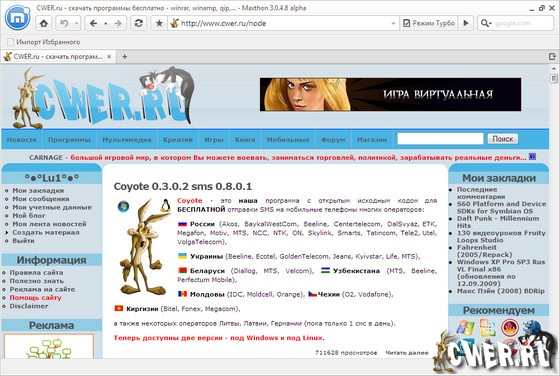Navigate forward to the next page

click(x=118, y=24)
